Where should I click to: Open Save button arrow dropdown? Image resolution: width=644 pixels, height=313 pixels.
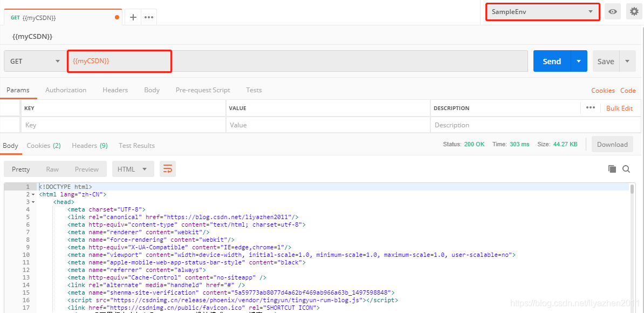pos(627,61)
